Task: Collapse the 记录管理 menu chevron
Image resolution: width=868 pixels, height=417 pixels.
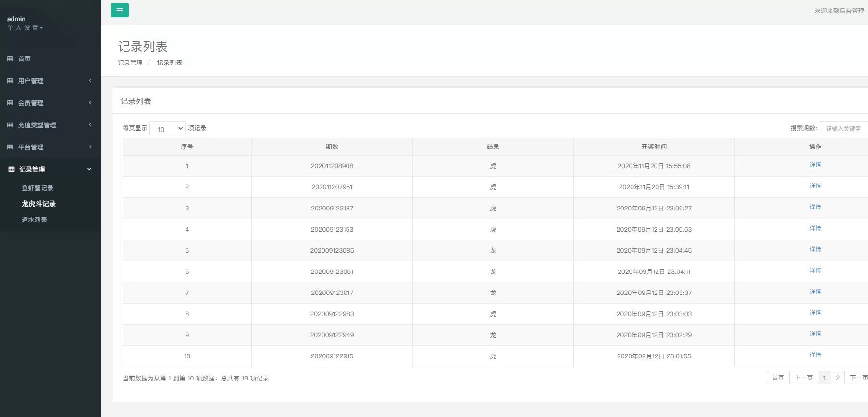Action: click(x=89, y=169)
